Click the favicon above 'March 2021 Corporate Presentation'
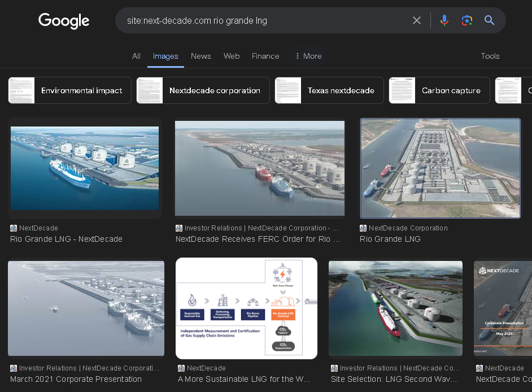Screen dimensions: 532x392 click(14, 368)
